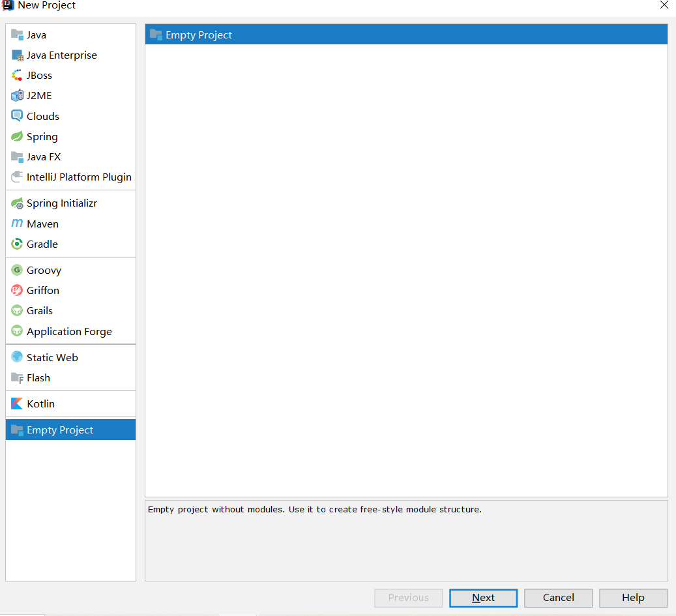Click the Cancel button
The image size is (676, 616).
(x=558, y=598)
